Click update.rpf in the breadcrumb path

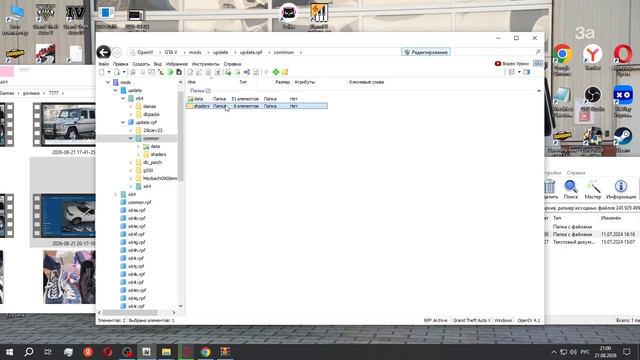(x=251, y=52)
